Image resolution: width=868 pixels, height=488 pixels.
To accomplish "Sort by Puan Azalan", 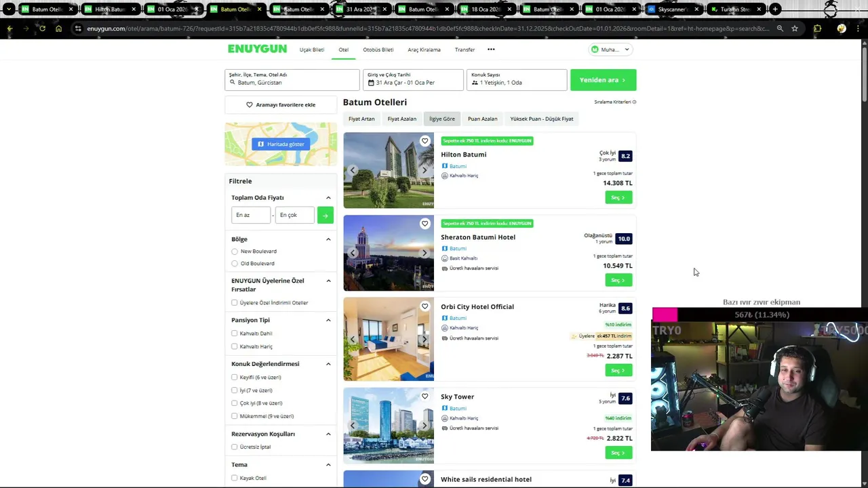I will 482,119.
